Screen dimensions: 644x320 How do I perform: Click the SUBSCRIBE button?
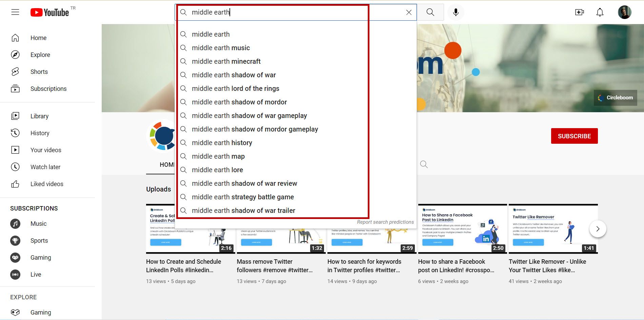(x=574, y=136)
